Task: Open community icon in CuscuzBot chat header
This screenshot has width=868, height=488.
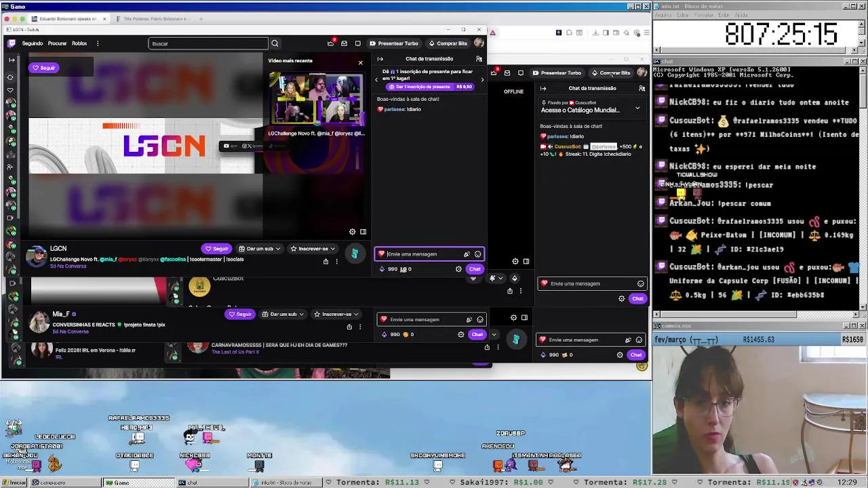Action: pos(642,88)
